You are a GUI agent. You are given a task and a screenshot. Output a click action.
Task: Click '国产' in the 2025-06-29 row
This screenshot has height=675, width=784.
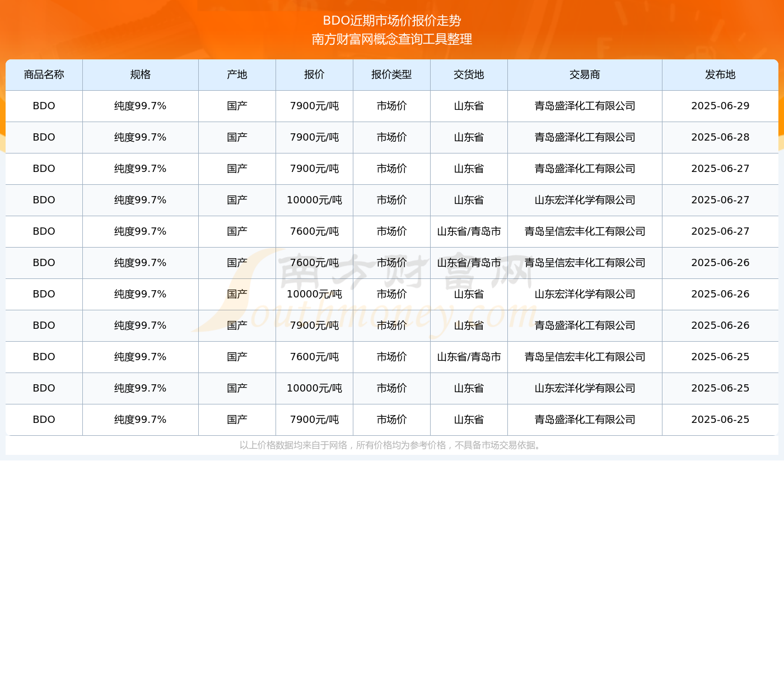237,106
